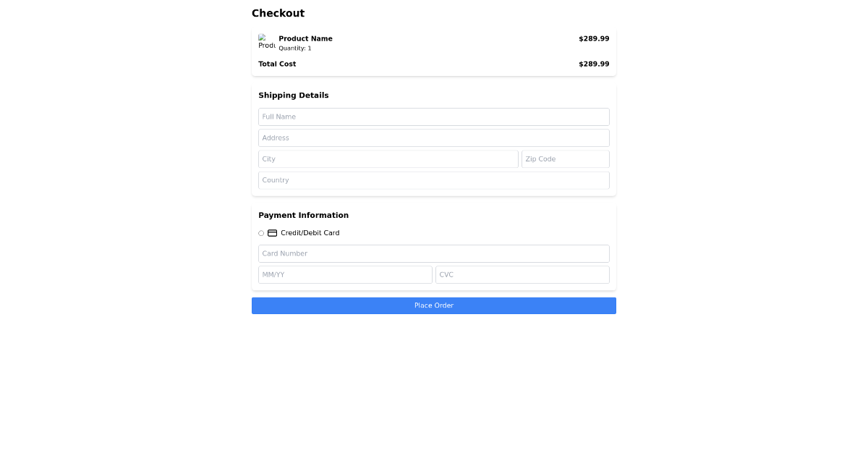
Task: Click the Payment Information heading
Action: point(304,215)
